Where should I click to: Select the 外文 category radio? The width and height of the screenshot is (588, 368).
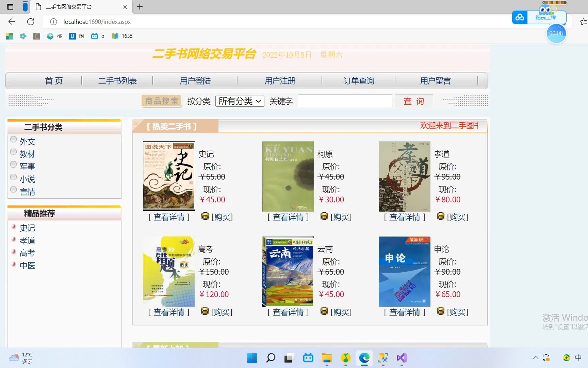point(13,139)
